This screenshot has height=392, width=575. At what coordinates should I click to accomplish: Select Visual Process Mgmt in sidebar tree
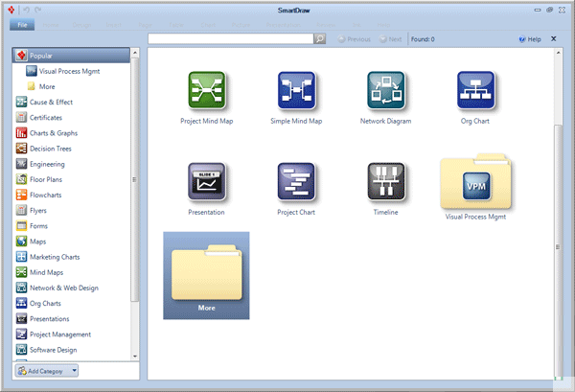[68, 71]
